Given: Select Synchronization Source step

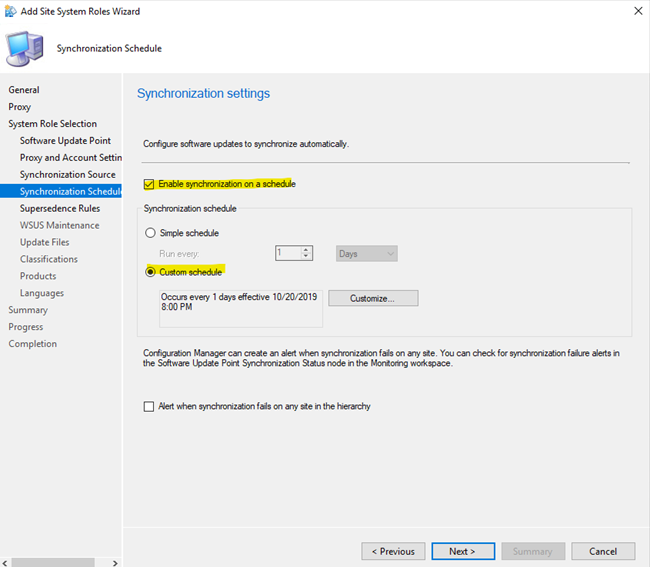Looking at the screenshot, I should coord(68,174).
